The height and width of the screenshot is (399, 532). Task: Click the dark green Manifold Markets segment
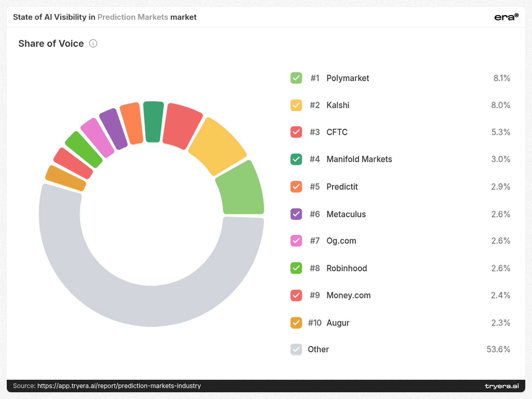(153, 122)
